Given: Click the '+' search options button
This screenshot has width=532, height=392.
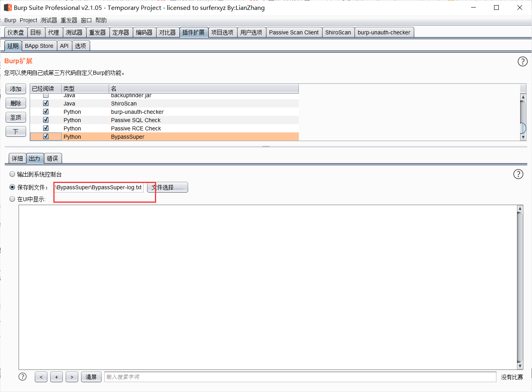Looking at the screenshot, I should (57, 377).
